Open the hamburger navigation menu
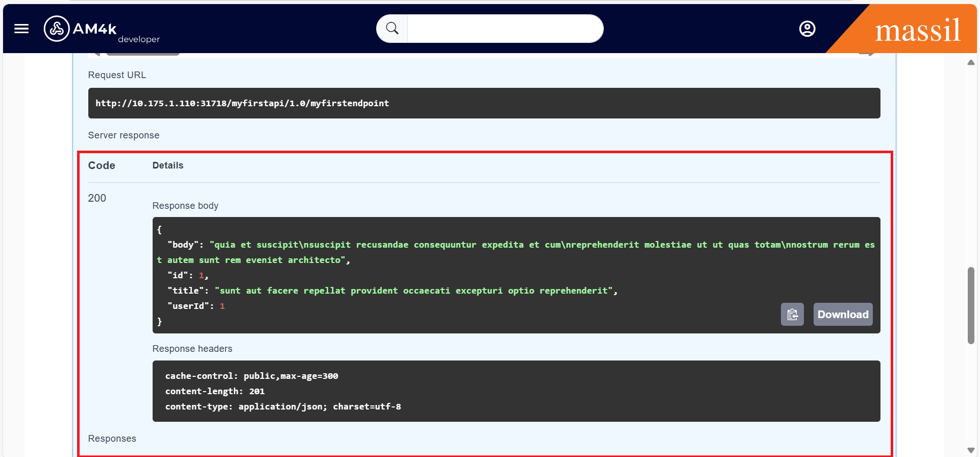The image size is (980, 457). click(x=21, y=29)
